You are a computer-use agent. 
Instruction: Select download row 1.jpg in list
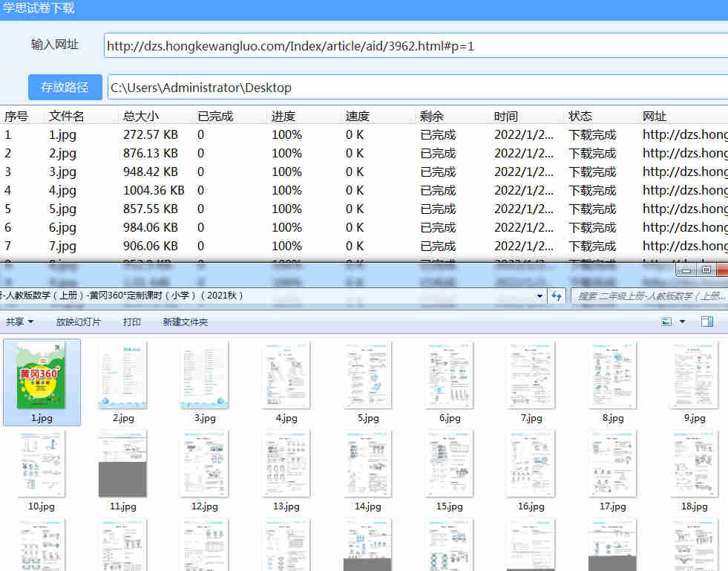coord(364,134)
